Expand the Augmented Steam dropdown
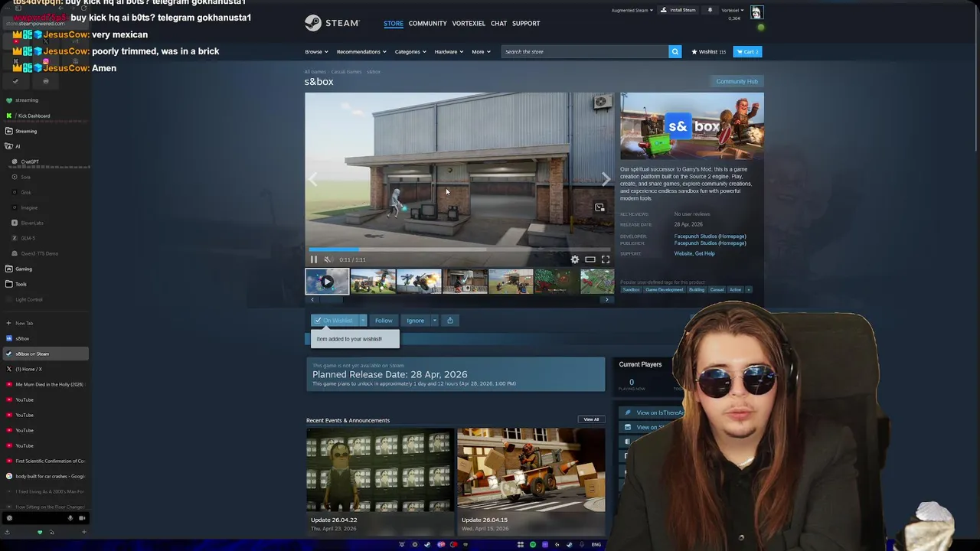 (x=632, y=10)
